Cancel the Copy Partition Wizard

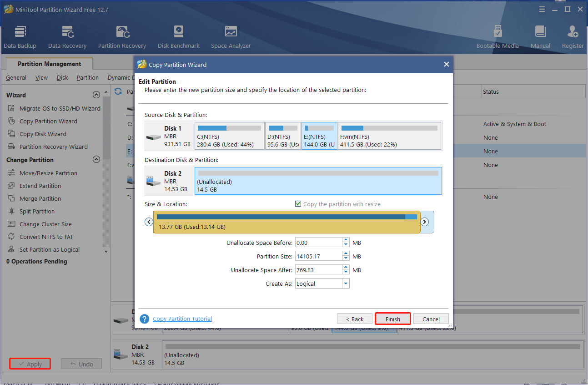coord(431,319)
